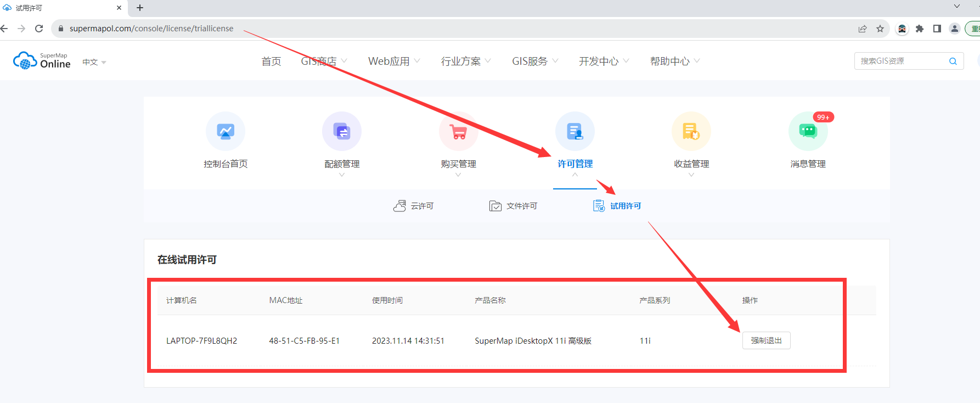This screenshot has height=403, width=980.
Task: Open the 收益管理 revenue icon
Action: point(691,132)
